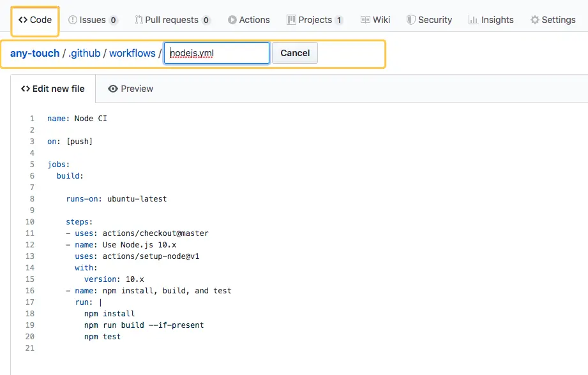Click the Insights bar graph icon
The height and width of the screenshot is (375, 588).
tap(473, 20)
